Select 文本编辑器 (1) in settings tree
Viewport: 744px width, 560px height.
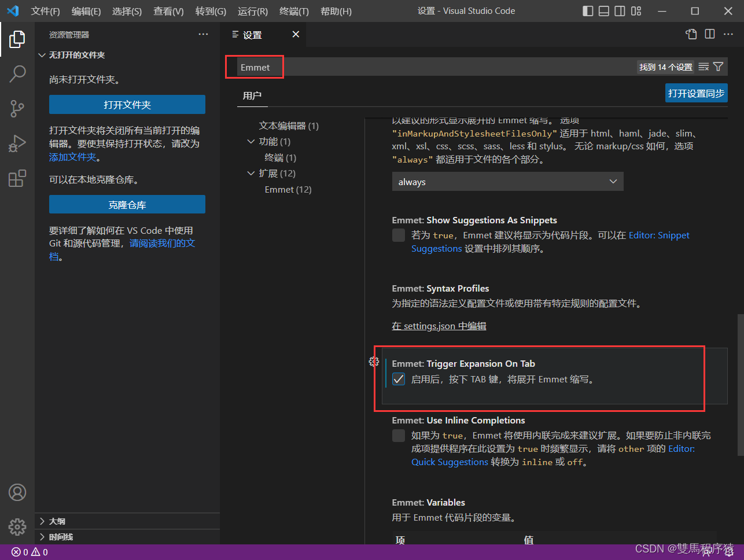[289, 126]
